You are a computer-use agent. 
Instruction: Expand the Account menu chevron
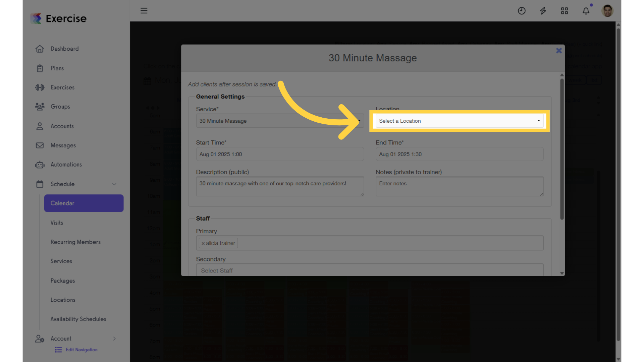pyautogui.click(x=114, y=339)
